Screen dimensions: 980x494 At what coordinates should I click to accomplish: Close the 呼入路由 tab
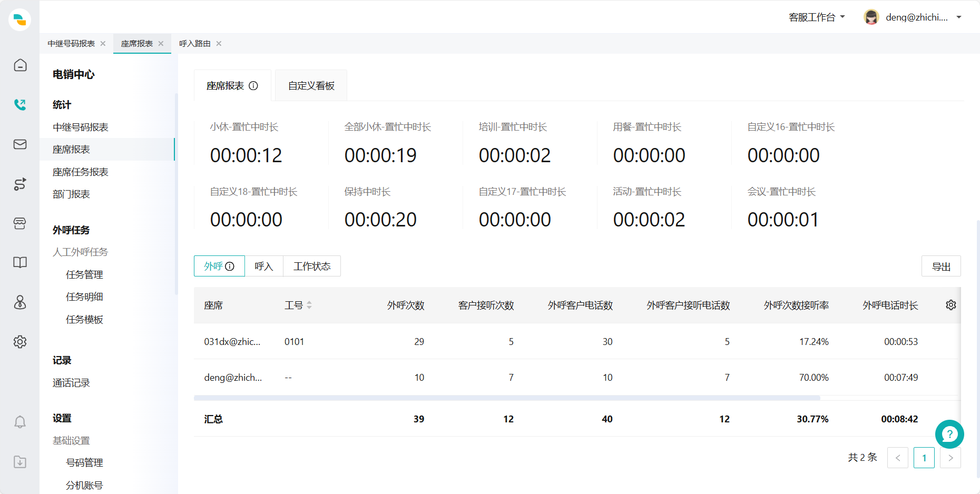pyautogui.click(x=219, y=44)
